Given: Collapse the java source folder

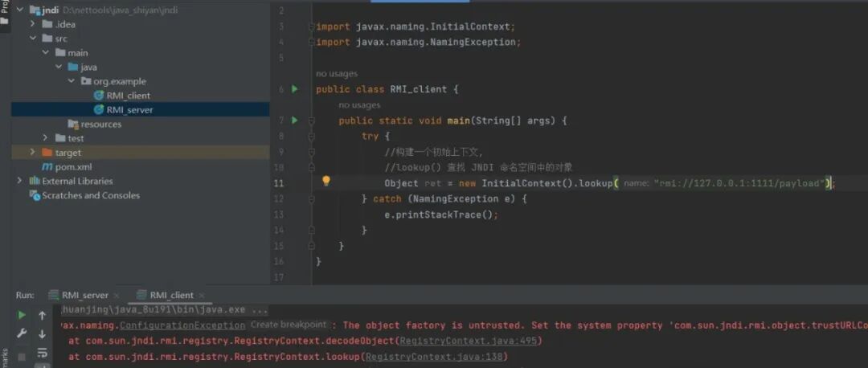Looking at the screenshot, I should tap(58, 67).
